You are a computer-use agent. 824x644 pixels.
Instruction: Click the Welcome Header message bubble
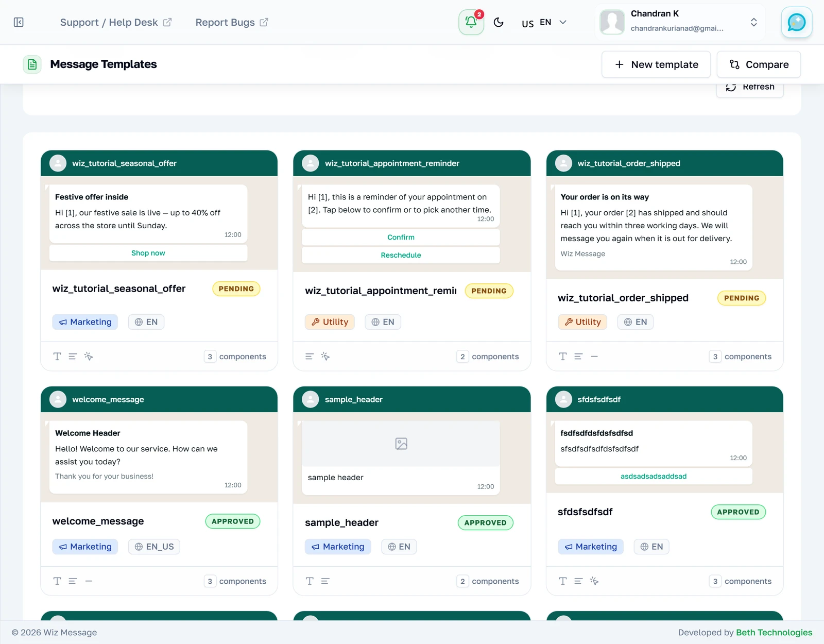pos(148,457)
